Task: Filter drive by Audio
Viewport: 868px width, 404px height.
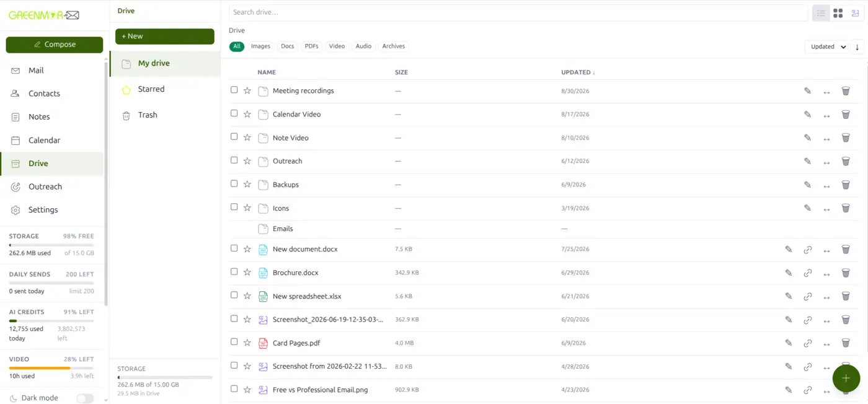Action: point(363,46)
